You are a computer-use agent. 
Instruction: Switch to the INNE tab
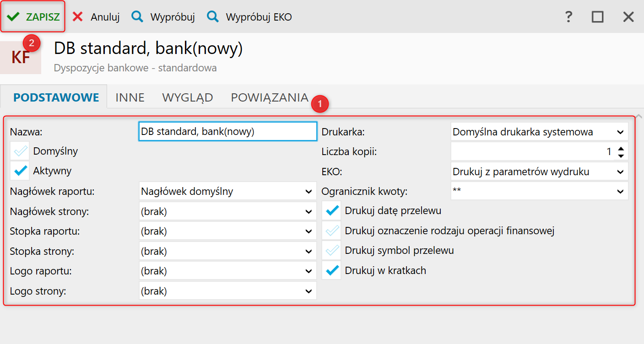coord(130,97)
